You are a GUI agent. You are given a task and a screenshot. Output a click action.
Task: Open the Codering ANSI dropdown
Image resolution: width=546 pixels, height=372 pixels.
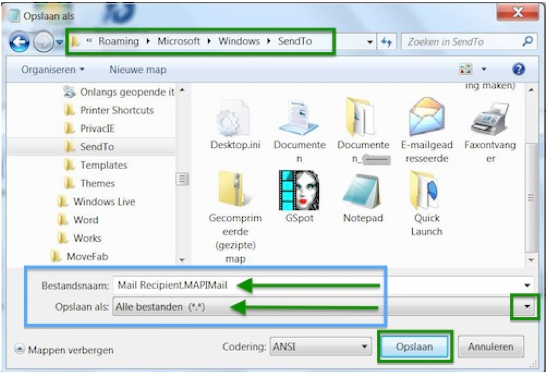click(x=320, y=347)
